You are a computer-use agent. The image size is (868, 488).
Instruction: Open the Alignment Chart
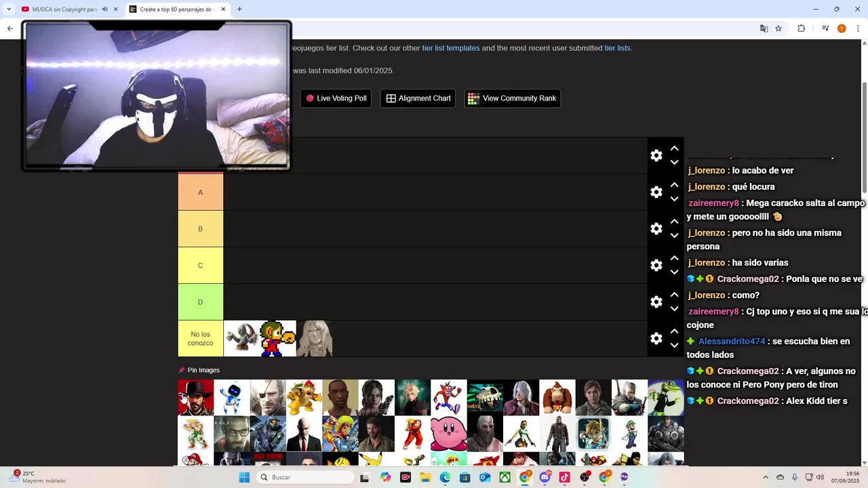[x=418, y=98]
